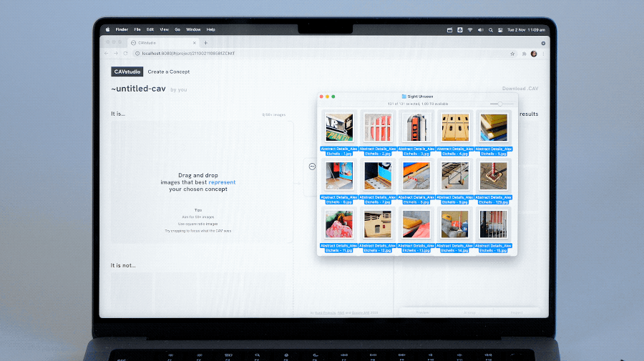Viewport: 644px width, 361px height.
Task: Open browser extensions puzzle icon
Action: point(524,54)
